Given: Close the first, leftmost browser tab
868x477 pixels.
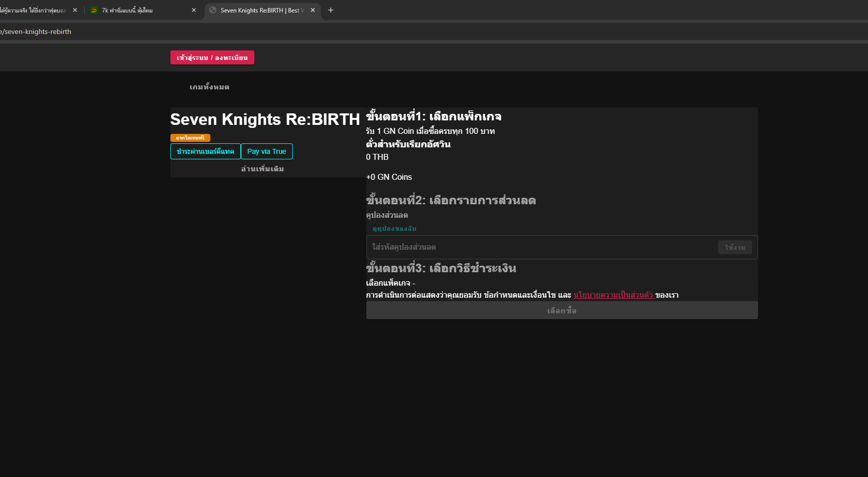Looking at the screenshot, I should [x=75, y=10].
